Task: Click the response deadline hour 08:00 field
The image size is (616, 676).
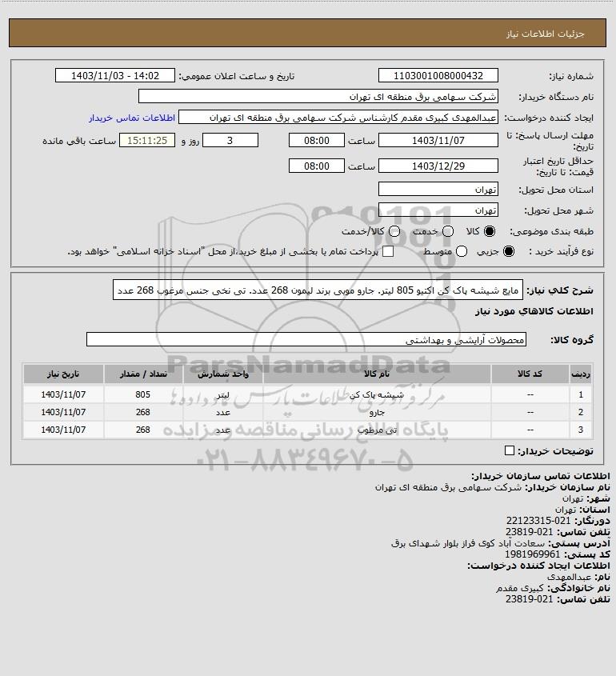Action: 317,141
